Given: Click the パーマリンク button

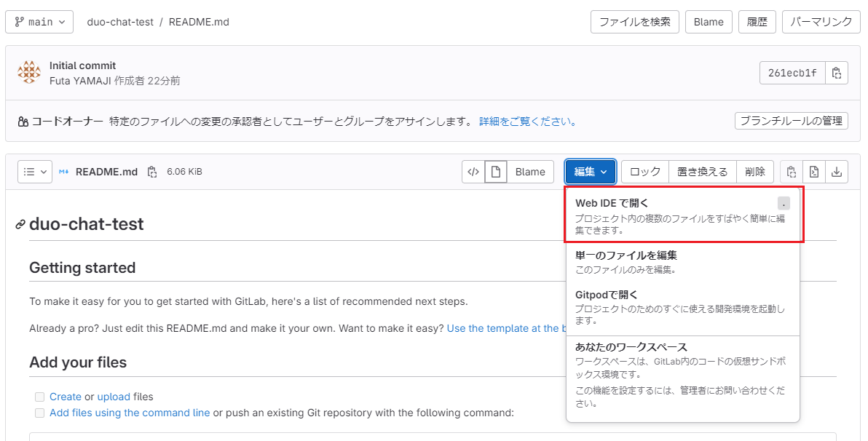Looking at the screenshot, I should 821,22.
